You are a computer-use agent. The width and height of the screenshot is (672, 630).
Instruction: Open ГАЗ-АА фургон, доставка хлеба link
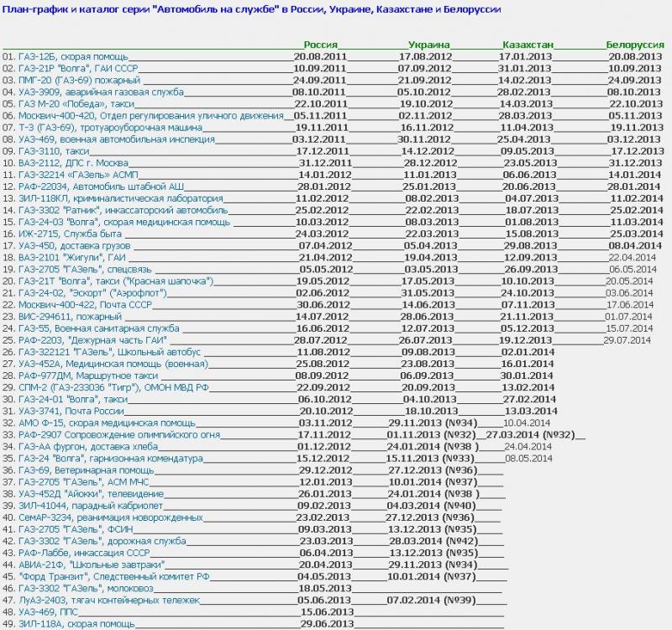[x=88, y=447]
